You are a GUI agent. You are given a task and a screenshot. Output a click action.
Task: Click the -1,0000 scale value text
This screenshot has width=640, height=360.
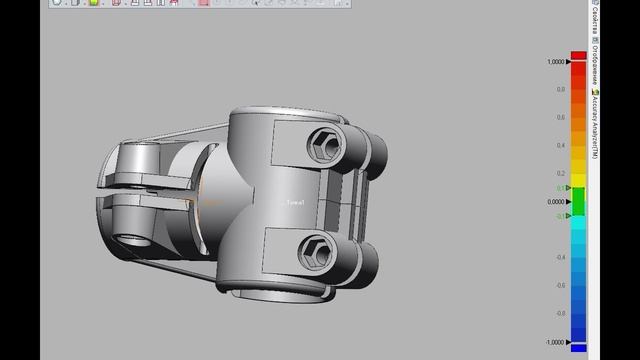click(555, 342)
